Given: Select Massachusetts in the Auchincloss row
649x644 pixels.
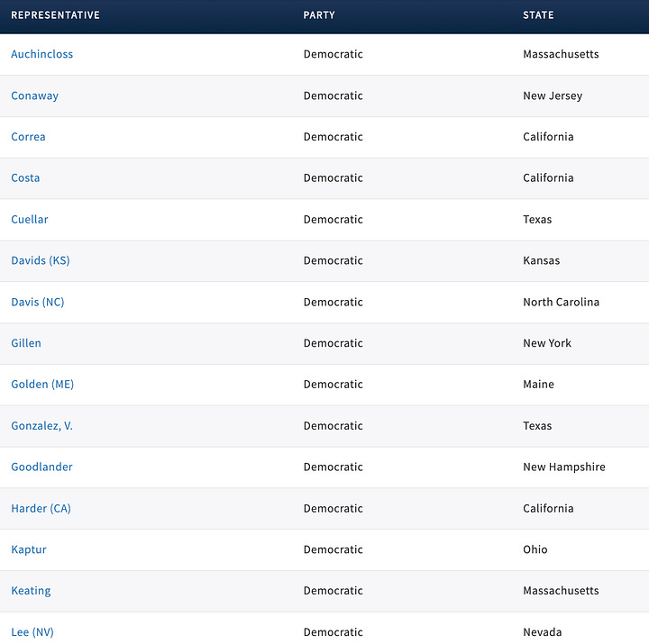Looking at the screenshot, I should (561, 54).
